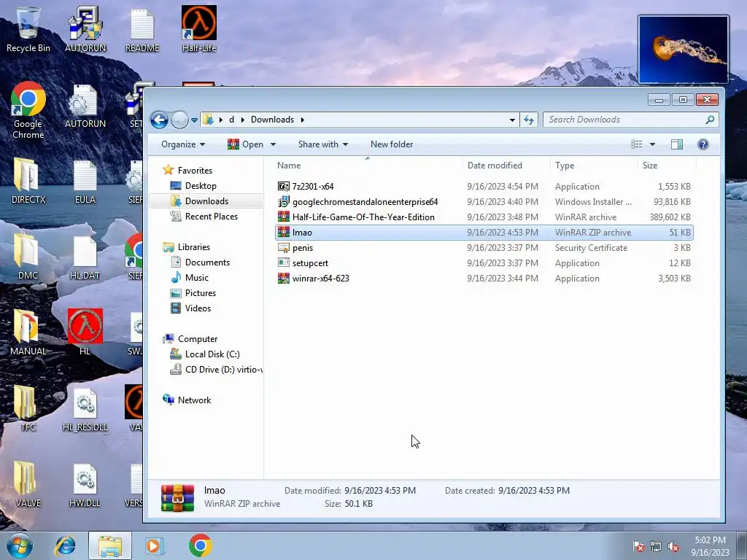Open the Organize menu
Screen dimensions: 747x560
click(183, 144)
